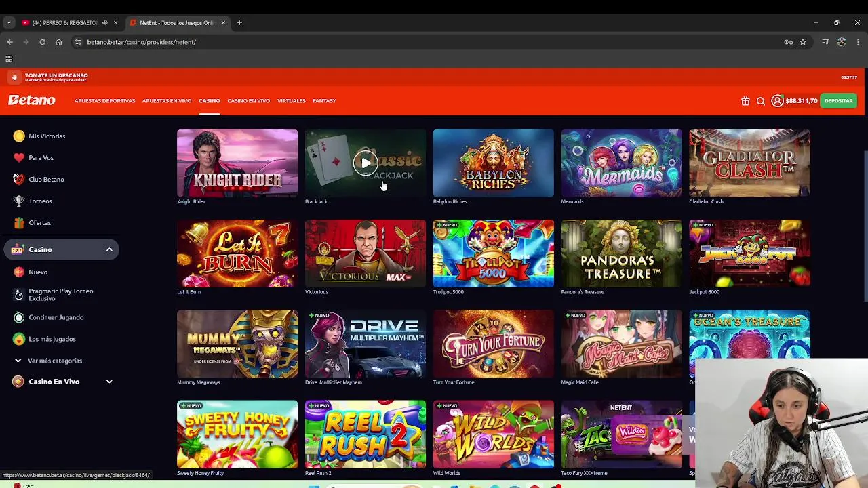Open the user account profile icon
Viewport: 868px width, 488px height.
pyautogui.click(x=778, y=101)
